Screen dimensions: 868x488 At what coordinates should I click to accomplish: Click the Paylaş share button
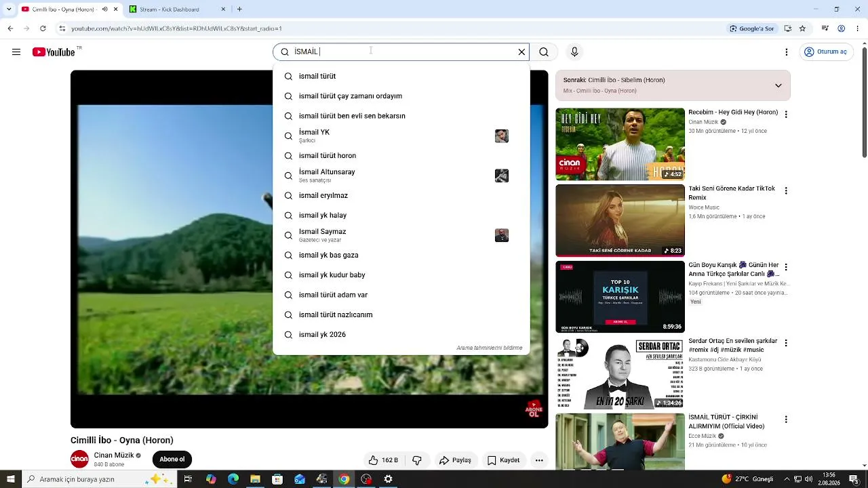(455, 460)
